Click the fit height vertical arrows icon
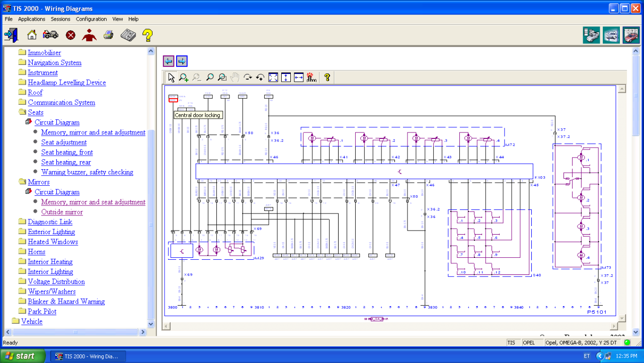Image resolution: width=644 pixels, height=363 pixels. tap(286, 78)
